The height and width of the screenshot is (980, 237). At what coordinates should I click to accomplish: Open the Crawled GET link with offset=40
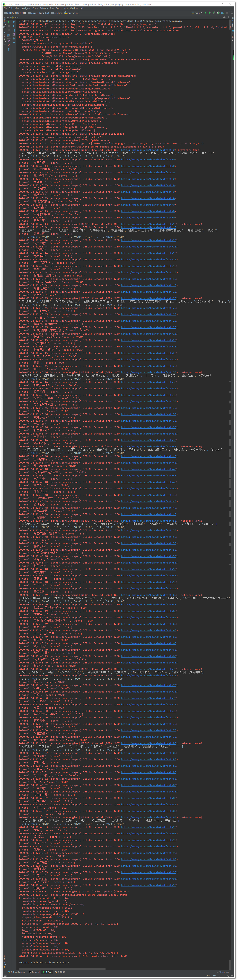(x=149, y=447)
